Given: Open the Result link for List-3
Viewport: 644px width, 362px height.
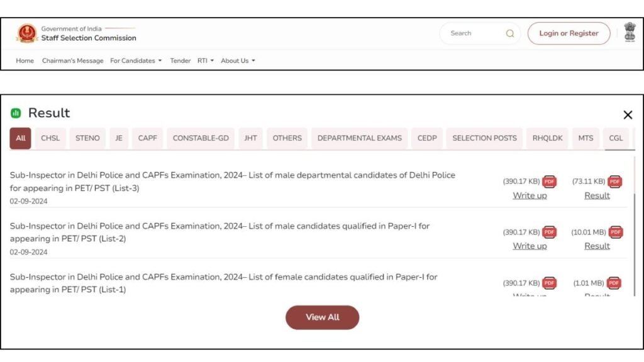Looking at the screenshot, I should [596, 195].
